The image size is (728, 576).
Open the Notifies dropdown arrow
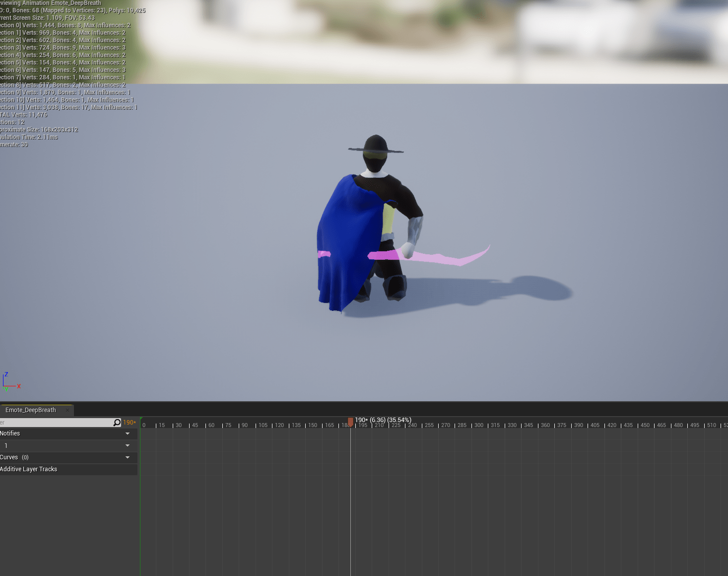(x=128, y=433)
